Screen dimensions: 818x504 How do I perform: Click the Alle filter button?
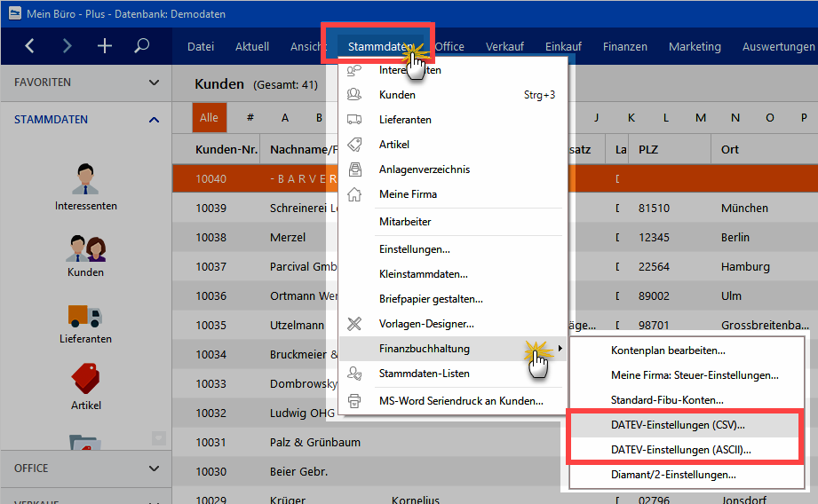point(210,118)
